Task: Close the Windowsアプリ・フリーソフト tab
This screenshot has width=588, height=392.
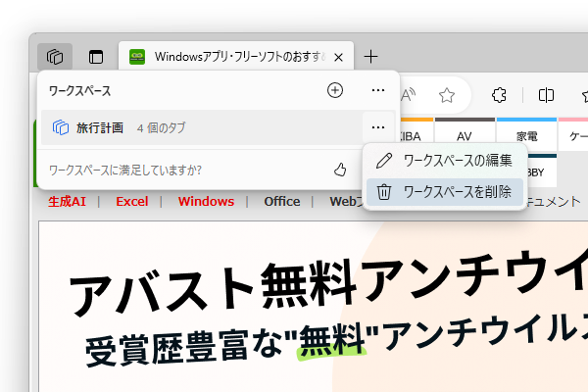Action: click(338, 58)
